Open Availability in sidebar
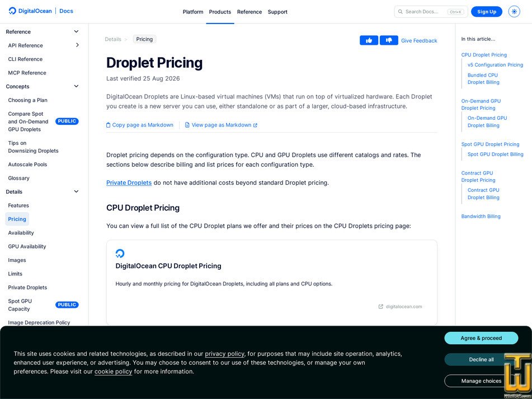532x399 pixels. click(x=21, y=232)
